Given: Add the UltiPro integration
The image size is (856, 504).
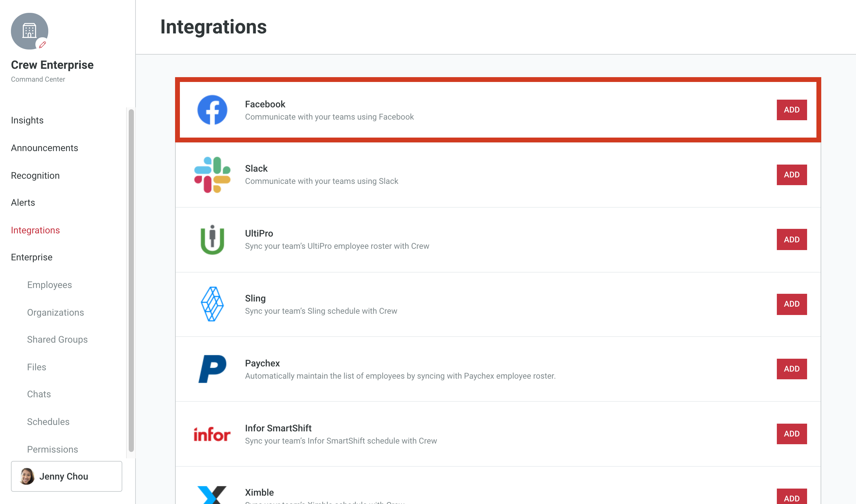Looking at the screenshot, I should [791, 239].
